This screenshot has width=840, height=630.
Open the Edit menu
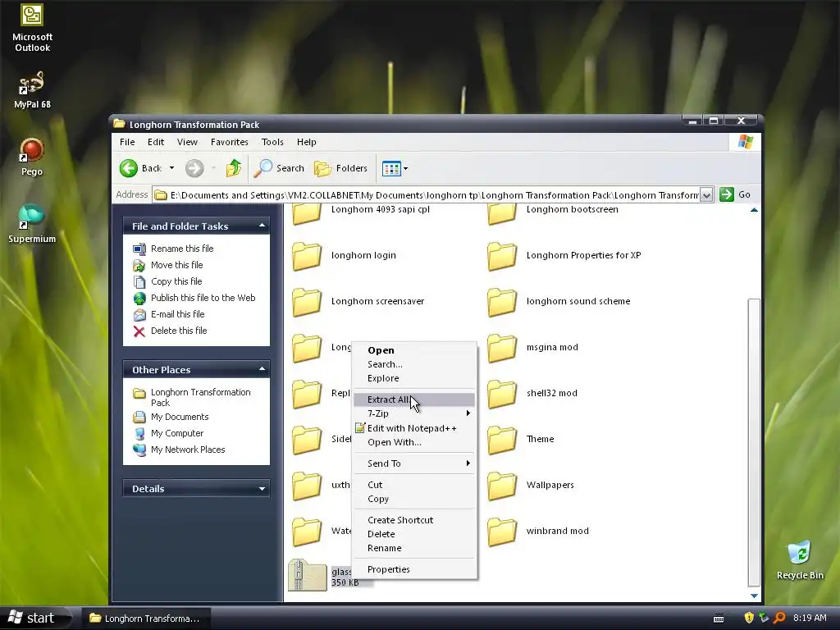[156, 142]
